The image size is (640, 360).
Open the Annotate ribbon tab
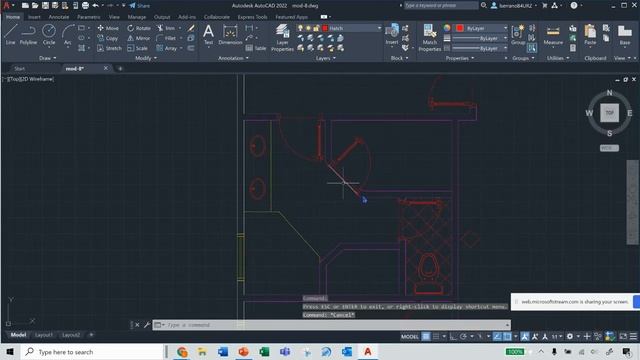coord(59,17)
